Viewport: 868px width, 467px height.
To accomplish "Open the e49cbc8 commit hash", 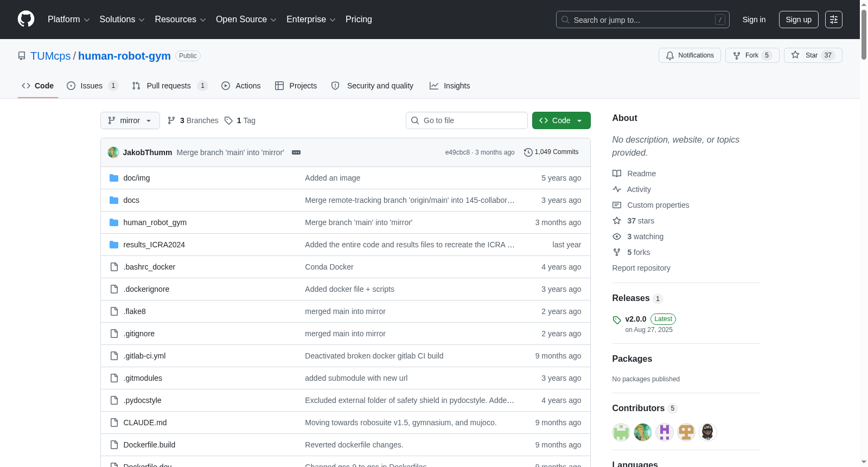I will 457,152.
